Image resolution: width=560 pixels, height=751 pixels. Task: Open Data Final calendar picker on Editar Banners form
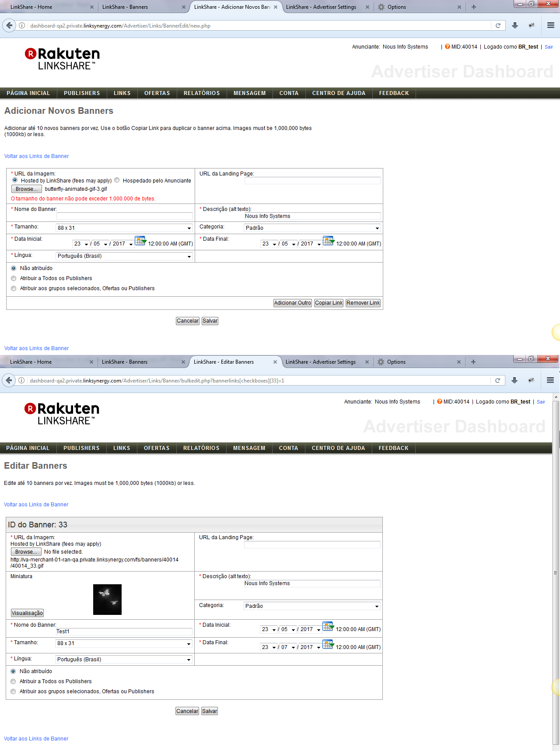tap(328, 644)
